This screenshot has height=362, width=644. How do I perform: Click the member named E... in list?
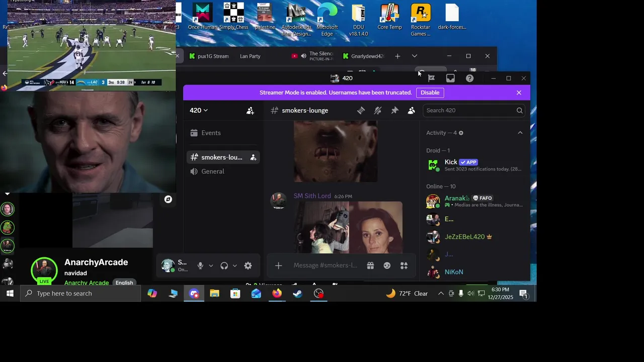coord(475,219)
